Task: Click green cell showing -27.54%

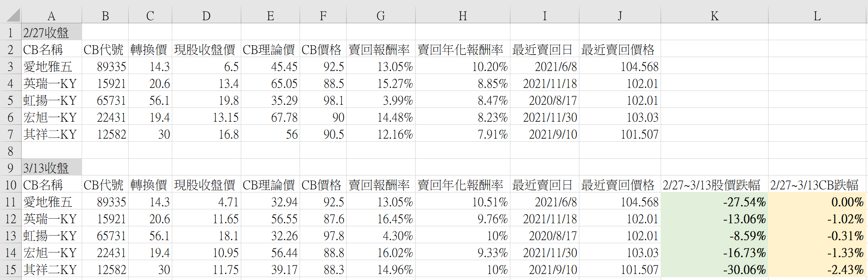Action: point(714,202)
